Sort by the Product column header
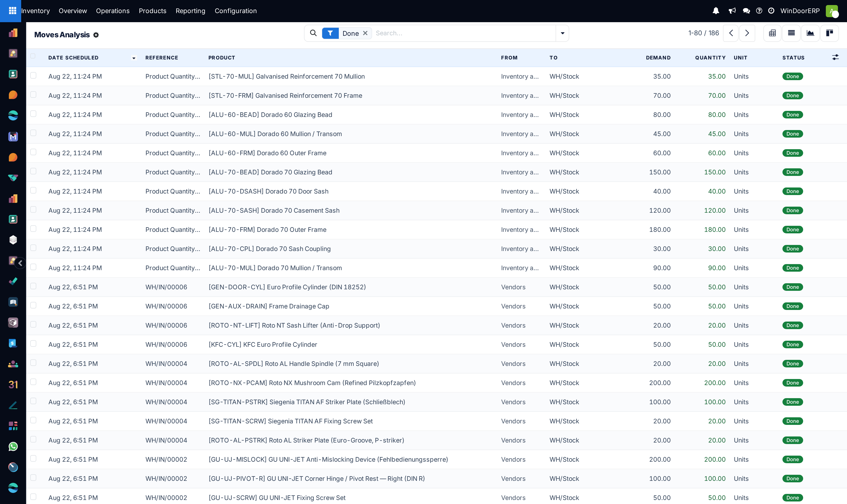Screen dimensions: 847x504 click(x=222, y=58)
